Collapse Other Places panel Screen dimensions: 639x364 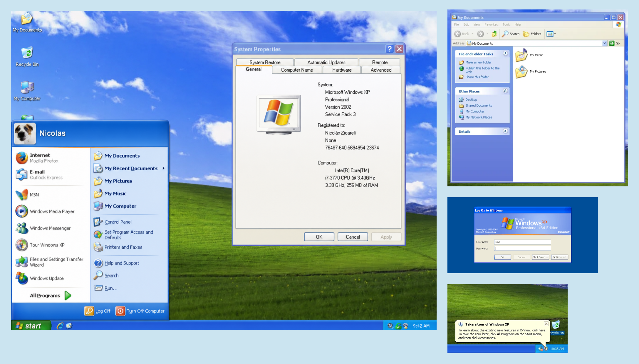[x=505, y=91]
